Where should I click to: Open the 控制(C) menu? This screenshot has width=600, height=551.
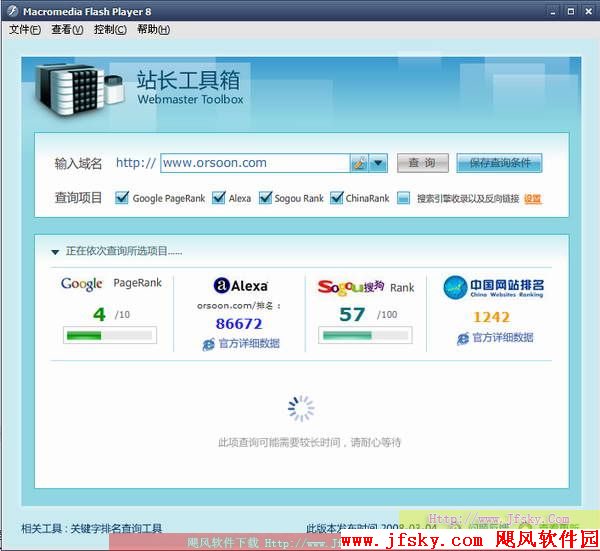(x=110, y=29)
